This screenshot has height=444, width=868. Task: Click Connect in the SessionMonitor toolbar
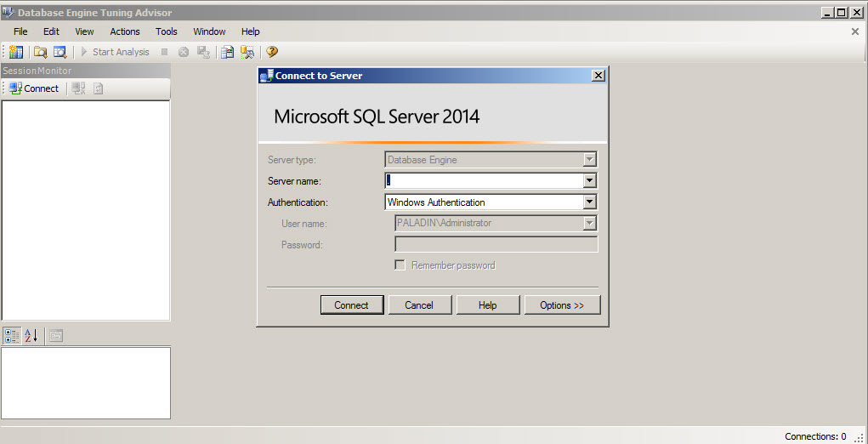[x=34, y=88]
